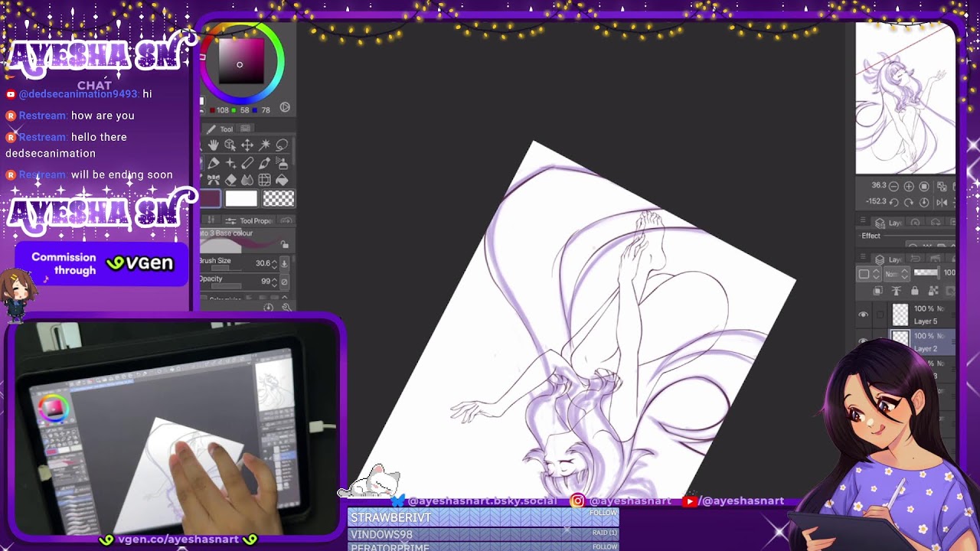Click the reset-to-default icon under Tool Property

point(269,307)
